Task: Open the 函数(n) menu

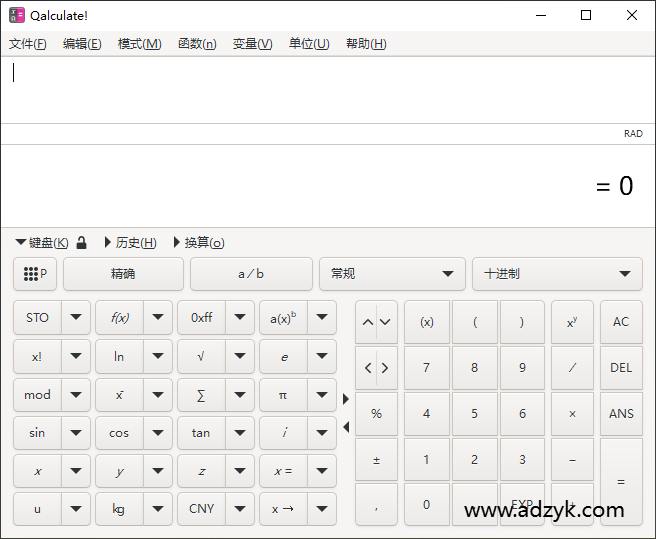Action: [197, 44]
